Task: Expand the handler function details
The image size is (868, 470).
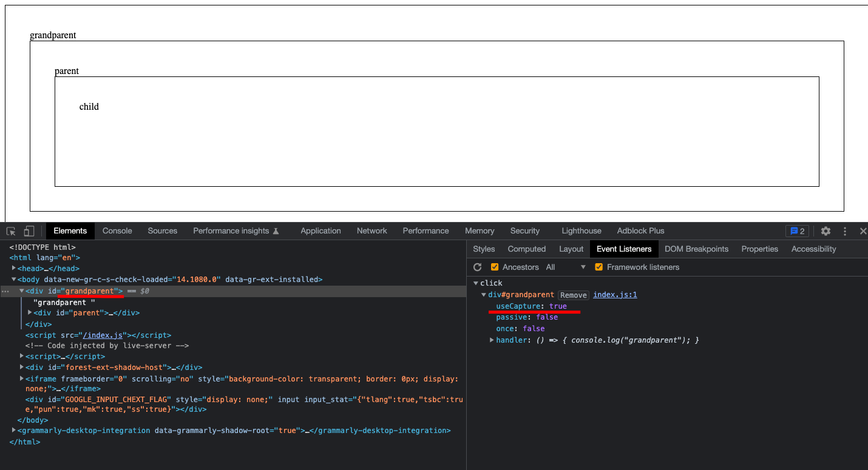Action: point(492,340)
